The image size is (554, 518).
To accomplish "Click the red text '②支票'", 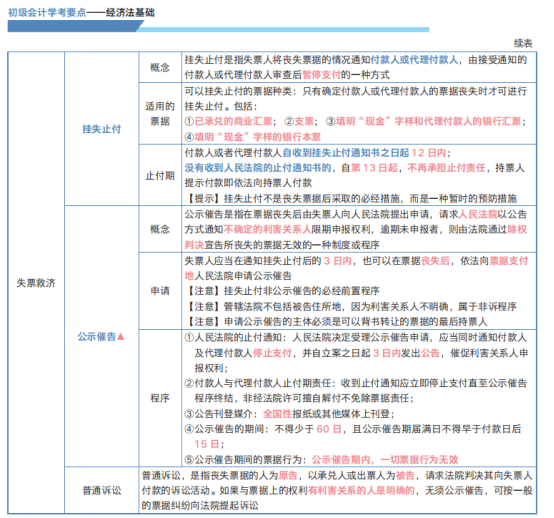I will pos(299,122).
